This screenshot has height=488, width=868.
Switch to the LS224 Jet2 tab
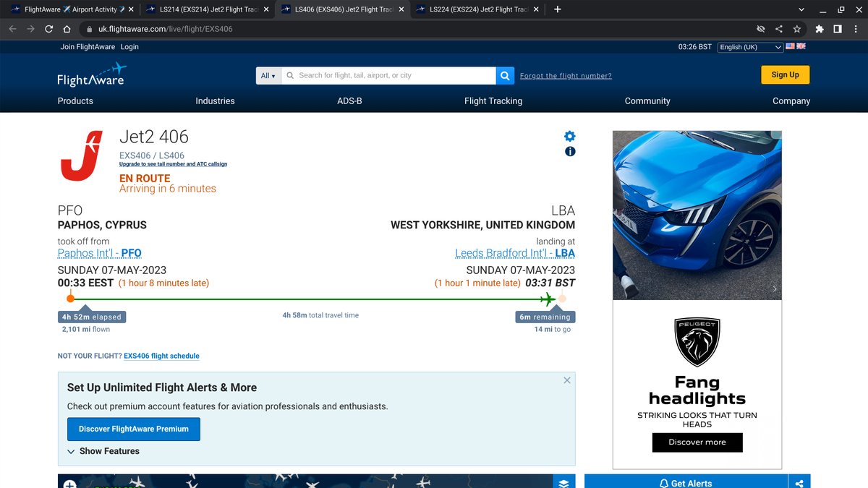477,9
